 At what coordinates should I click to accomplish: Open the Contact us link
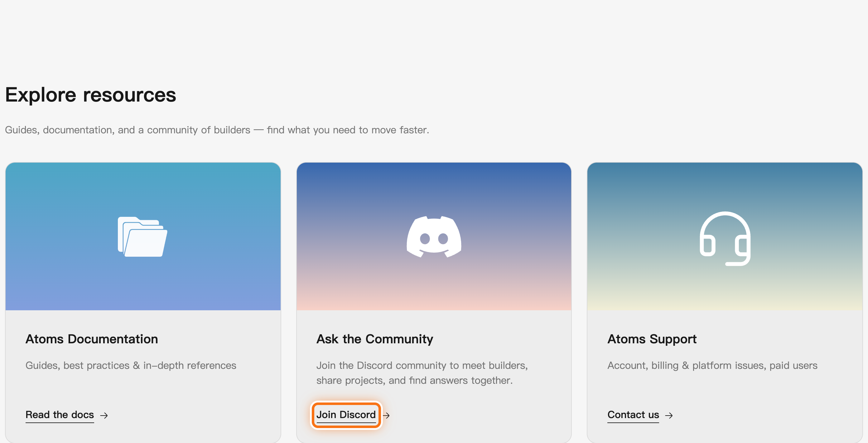[633, 415]
